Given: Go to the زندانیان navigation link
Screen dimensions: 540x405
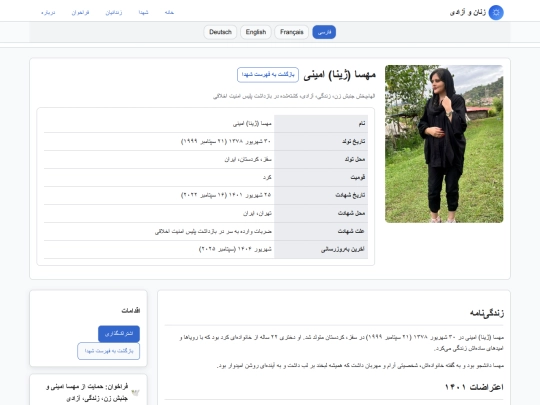Looking at the screenshot, I should (x=114, y=12).
